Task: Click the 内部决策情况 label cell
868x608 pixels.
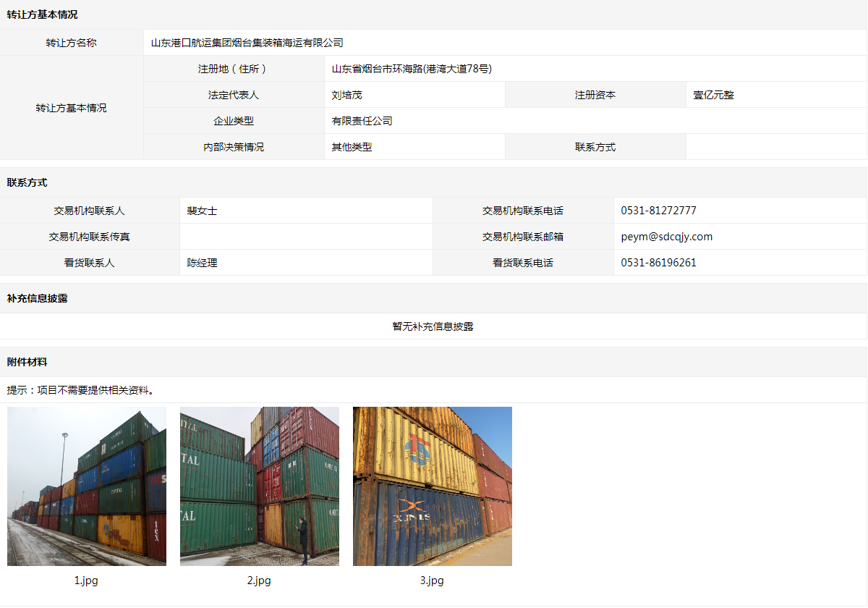Action: pos(234,147)
